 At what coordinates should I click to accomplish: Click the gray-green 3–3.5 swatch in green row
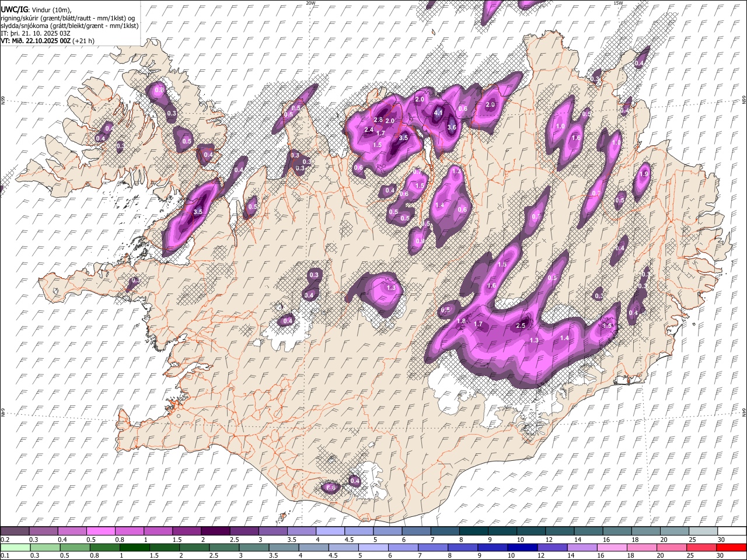click(x=254, y=547)
